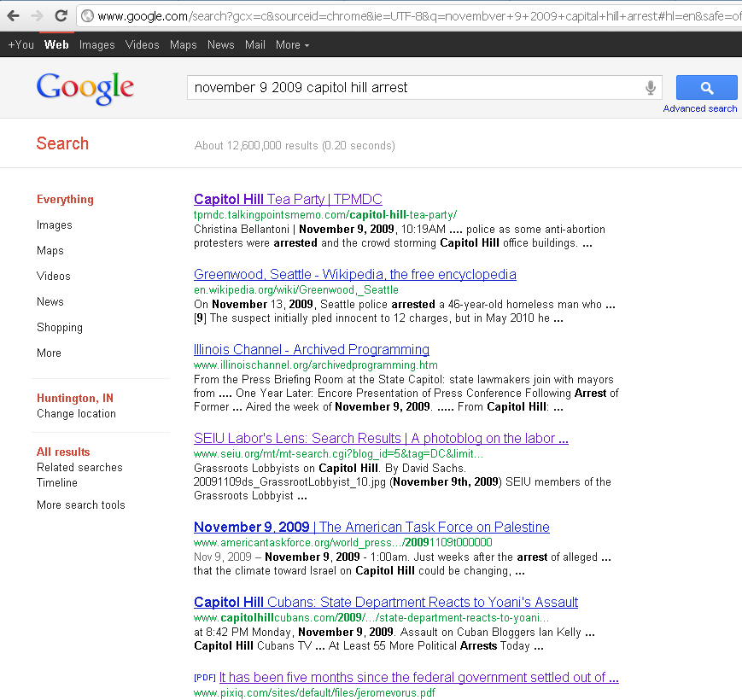Open Greenwood, Seattle Wikipedia result
742x700 pixels.
click(354, 274)
